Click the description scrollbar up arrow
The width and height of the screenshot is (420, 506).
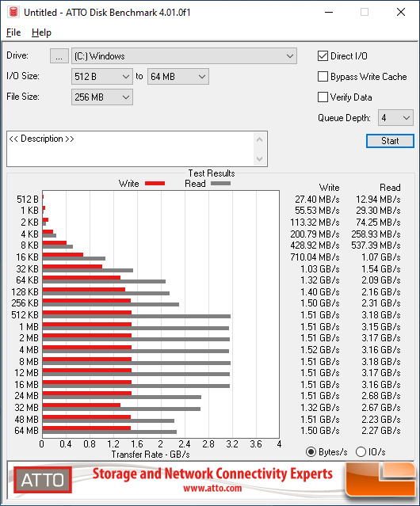point(260,139)
